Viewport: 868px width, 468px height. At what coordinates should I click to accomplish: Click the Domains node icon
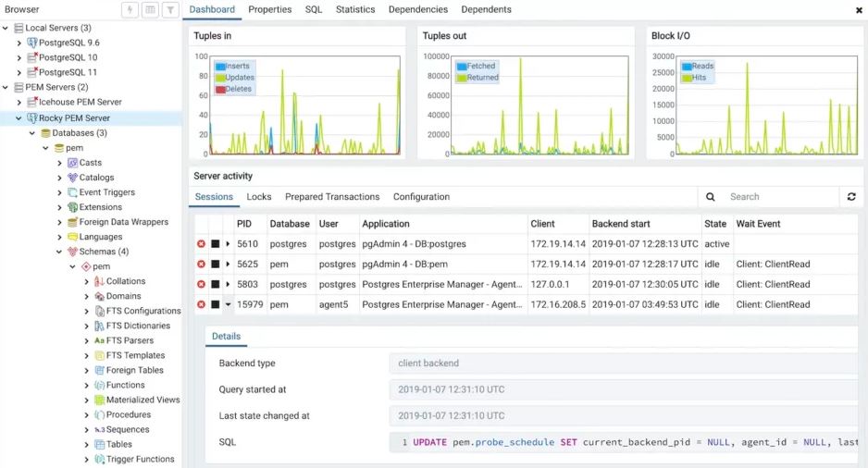(100, 296)
